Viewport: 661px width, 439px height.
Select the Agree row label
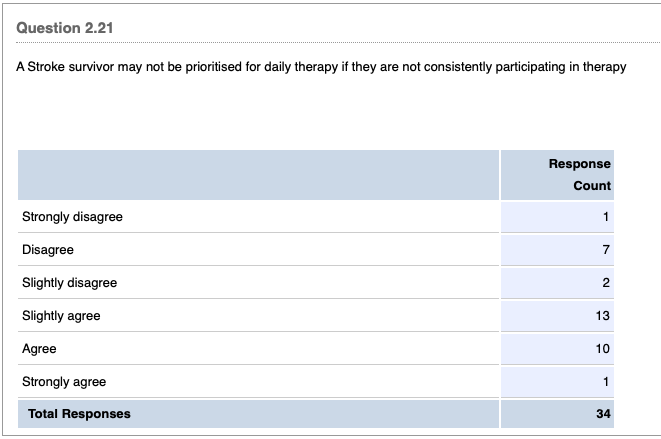pos(39,349)
